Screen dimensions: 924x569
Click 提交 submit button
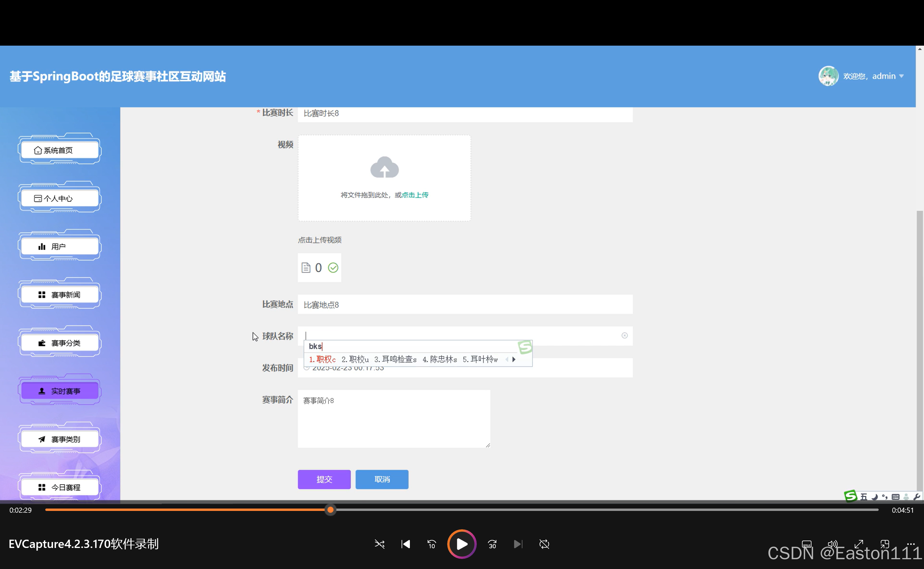point(324,479)
